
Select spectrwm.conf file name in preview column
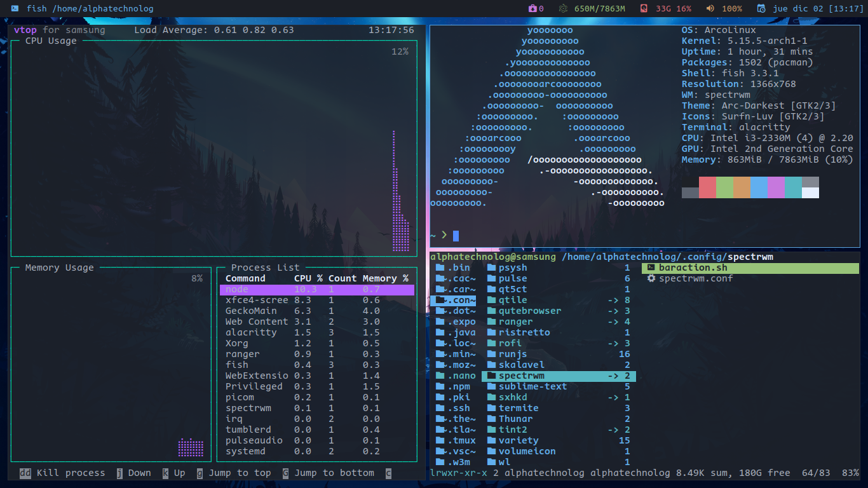(696, 279)
